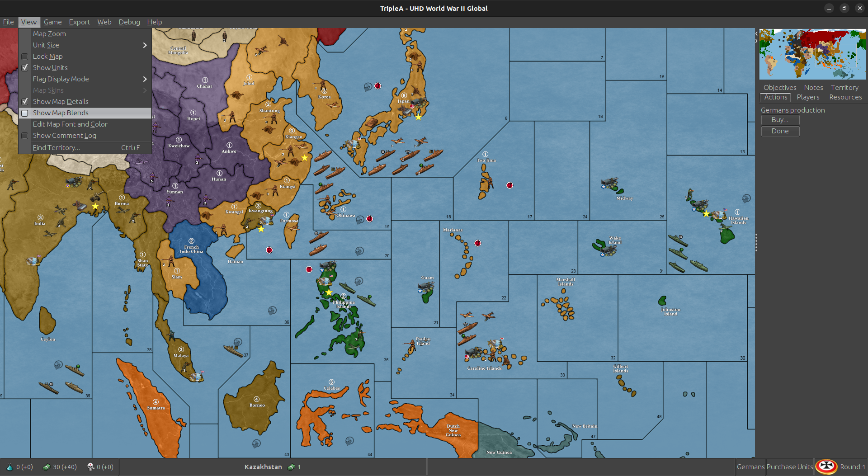Open the Debug menu
Screen dimensions: 868x476
click(x=129, y=22)
